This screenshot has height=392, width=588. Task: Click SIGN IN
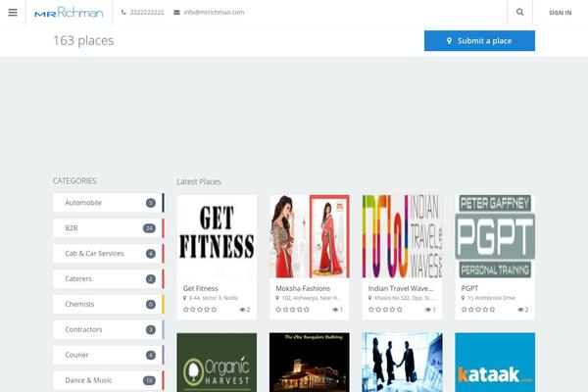tap(561, 13)
